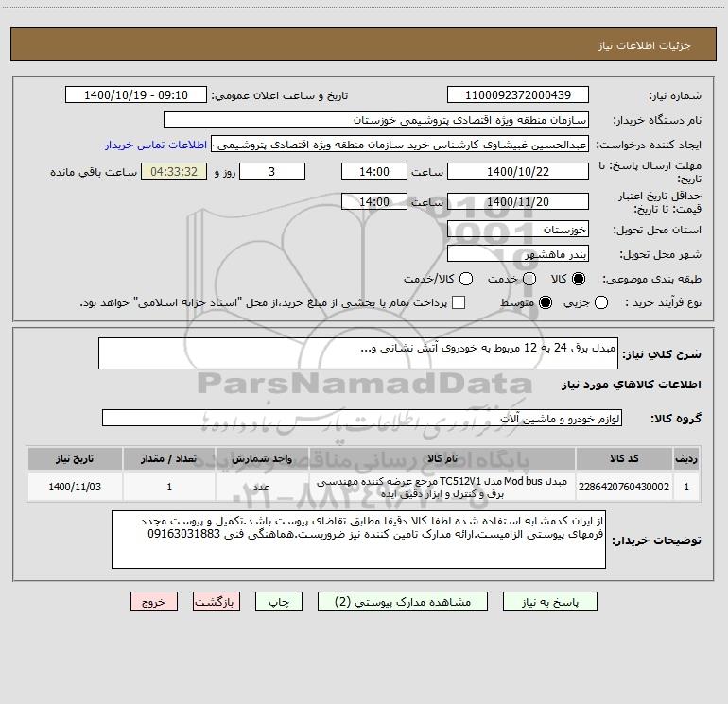Click the countdown timer 04:33:32
Screen dimensions: 728x704
(174, 171)
